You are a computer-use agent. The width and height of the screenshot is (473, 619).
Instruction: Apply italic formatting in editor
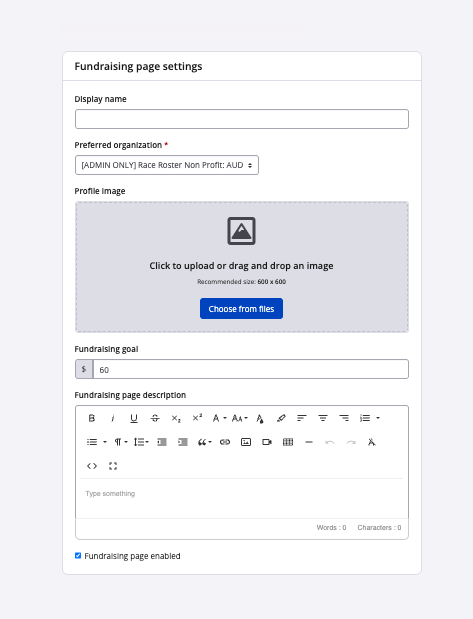point(113,418)
